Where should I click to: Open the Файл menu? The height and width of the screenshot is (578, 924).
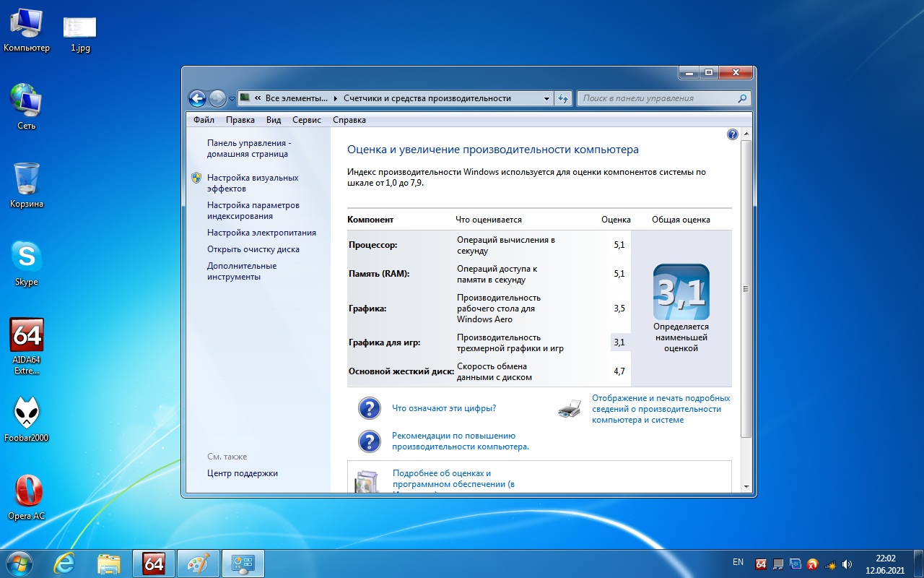[x=204, y=120]
